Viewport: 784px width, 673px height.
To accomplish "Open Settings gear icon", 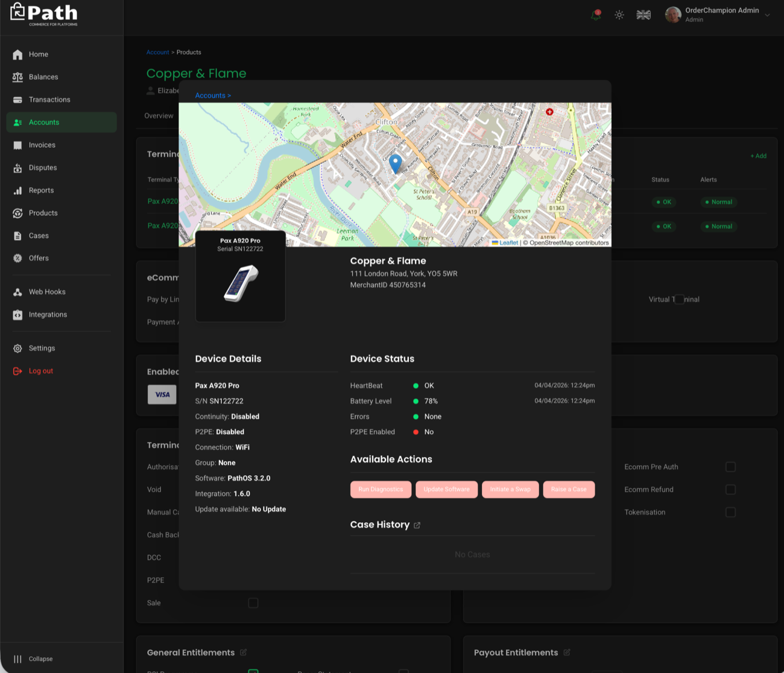I will (17, 349).
